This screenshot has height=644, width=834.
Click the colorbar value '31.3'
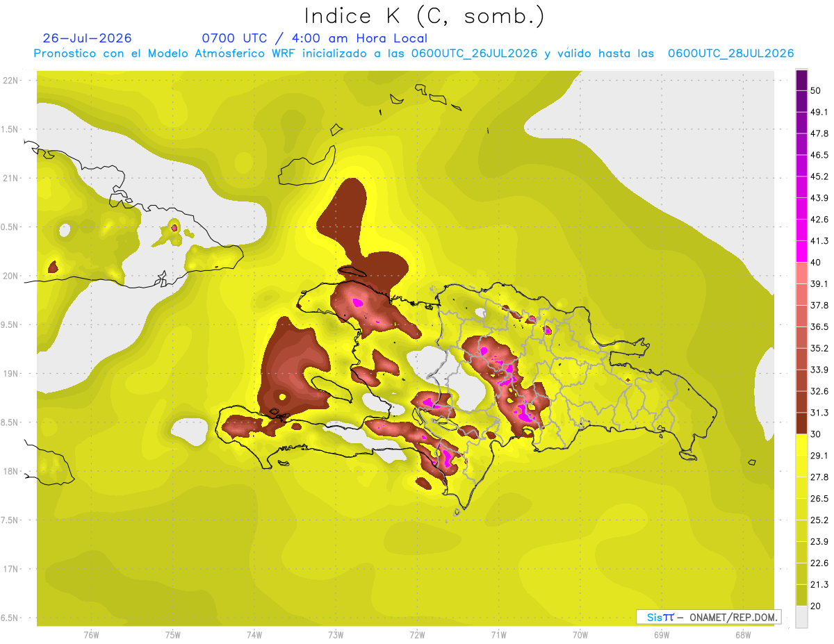(819, 413)
